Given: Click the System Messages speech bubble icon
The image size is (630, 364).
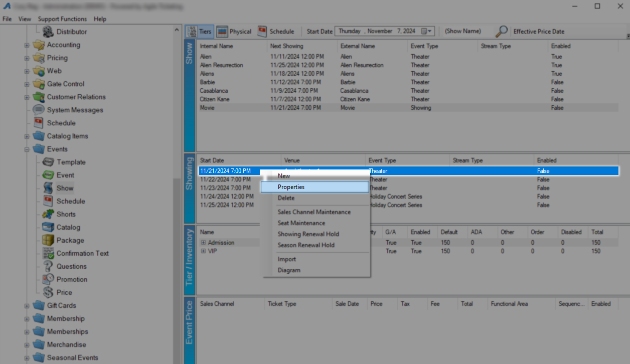Looking at the screenshot, I should click(39, 110).
